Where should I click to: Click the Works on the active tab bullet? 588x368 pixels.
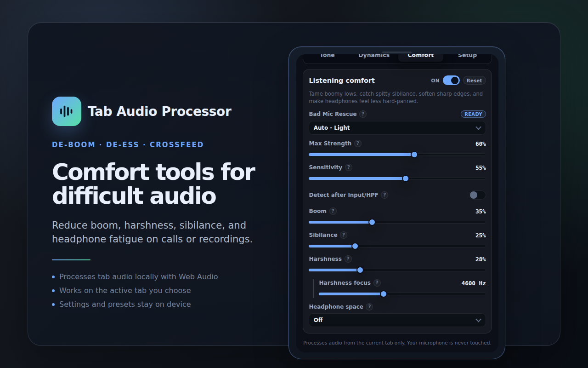pyautogui.click(x=125, y=291)
